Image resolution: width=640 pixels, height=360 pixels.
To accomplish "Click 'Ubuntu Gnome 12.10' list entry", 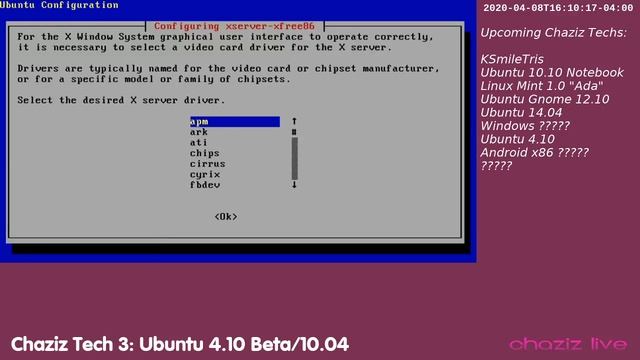I will click(x=544, y=99).
